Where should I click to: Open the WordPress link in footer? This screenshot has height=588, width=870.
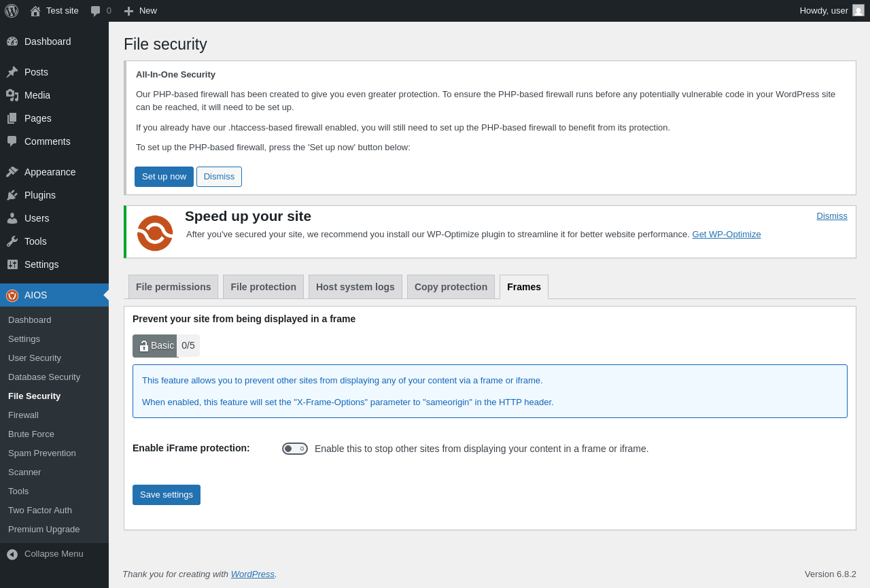click(253, 574)
